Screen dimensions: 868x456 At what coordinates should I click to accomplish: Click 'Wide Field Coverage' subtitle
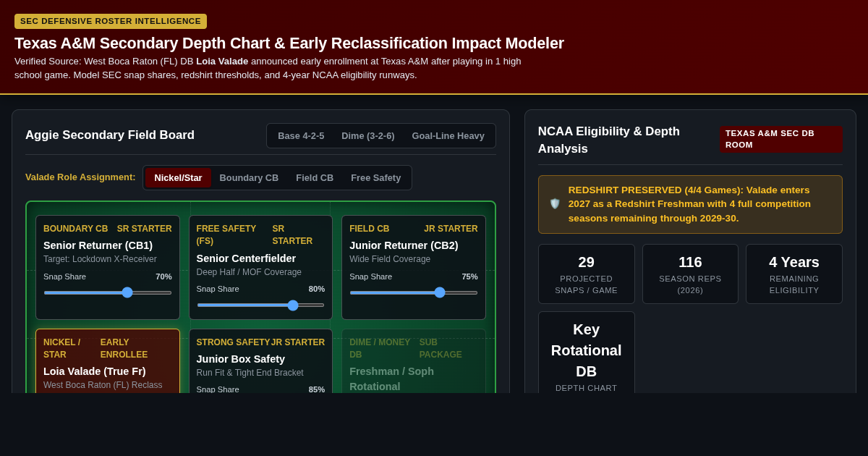pos(390,259)
